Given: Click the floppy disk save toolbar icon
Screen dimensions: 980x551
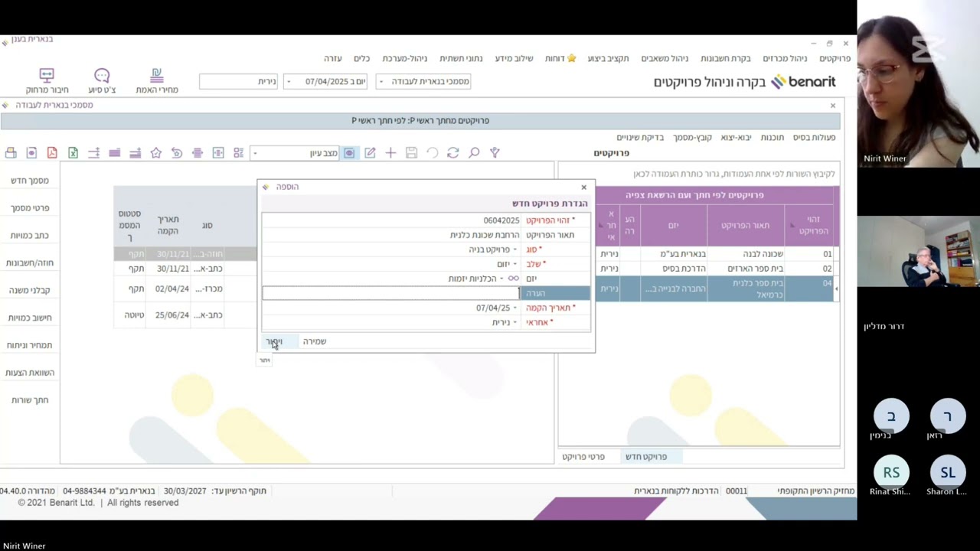Looking at the screenshot, I should point(411,153).
